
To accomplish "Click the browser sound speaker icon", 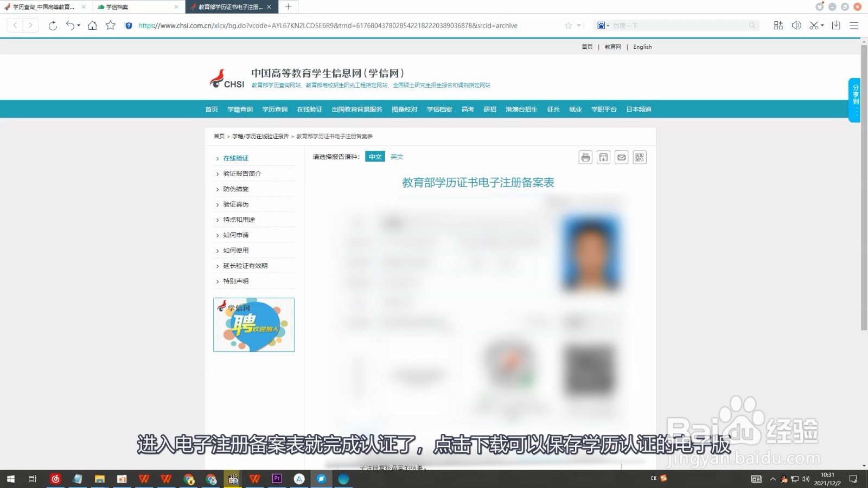I will point(796,25).
